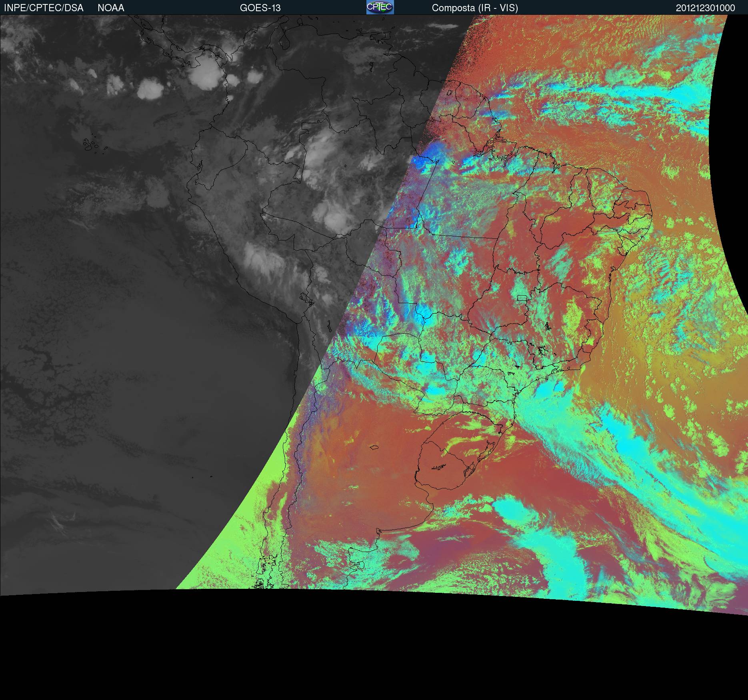Click the round white cloud over Pacific near Panama
The height and width of the screenshot is (700, 748).
pos(149,88)
